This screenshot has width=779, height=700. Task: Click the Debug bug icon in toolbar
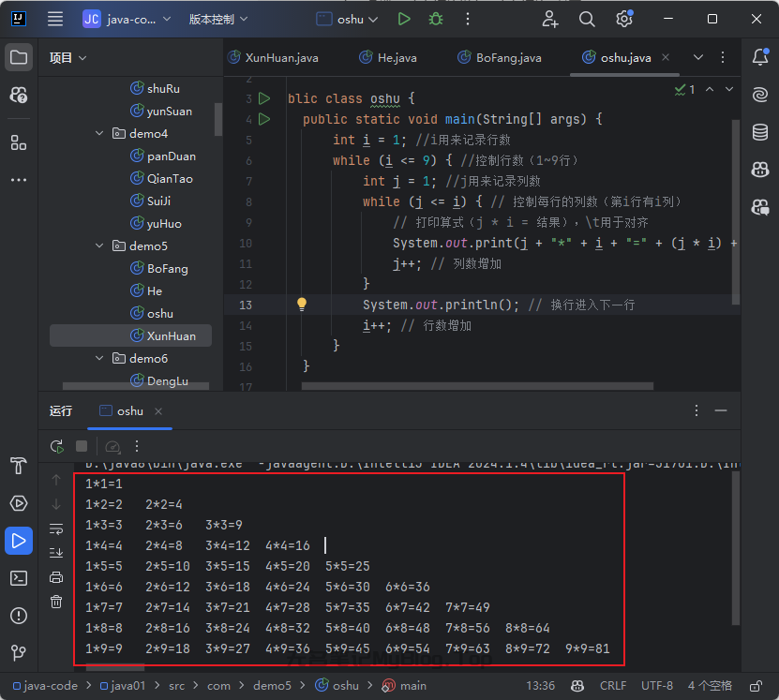[x=436, y=20]
